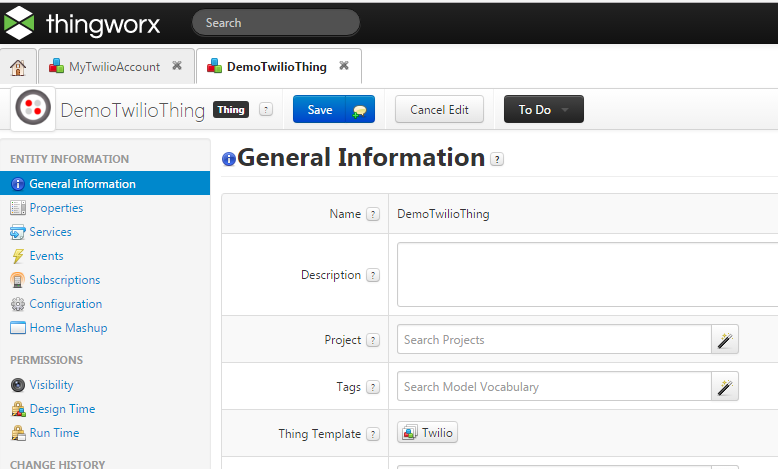
Task: Open the Twilio thing template link
Action: (427, 432)
